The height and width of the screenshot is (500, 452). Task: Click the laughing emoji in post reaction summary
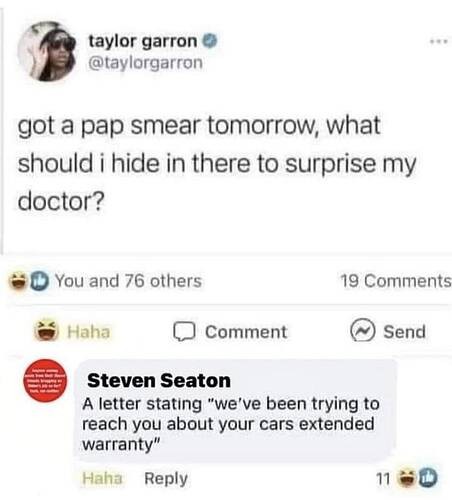click(18, 281)
